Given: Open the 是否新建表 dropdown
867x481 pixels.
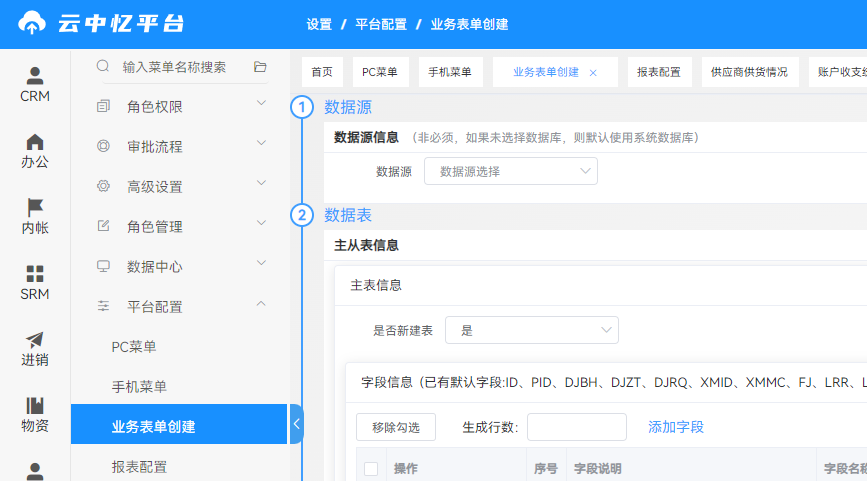Looking at the screenshot, I should tap(532, 330).
